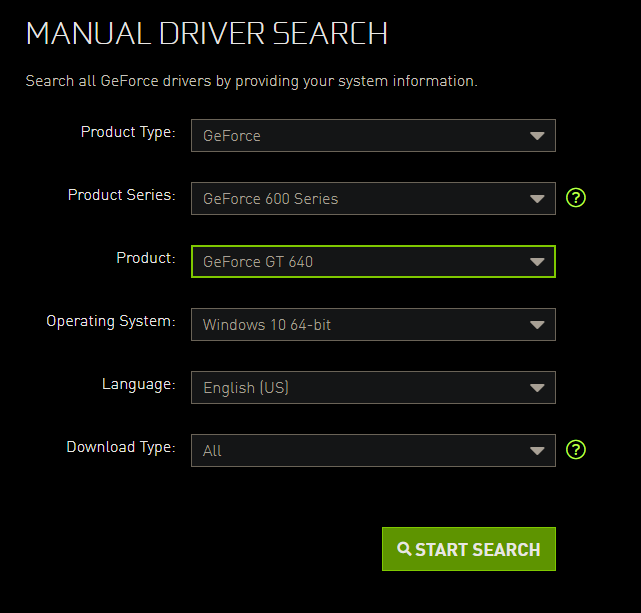Click the help icon beside Product Series

575,197
